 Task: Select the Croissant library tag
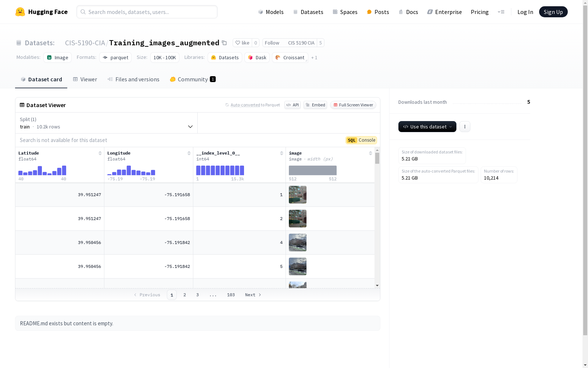pyautogui.click(x=290, y=57)
